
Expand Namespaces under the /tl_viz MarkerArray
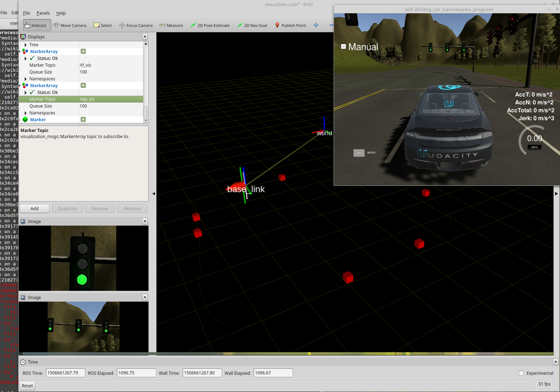pos(25,79)
